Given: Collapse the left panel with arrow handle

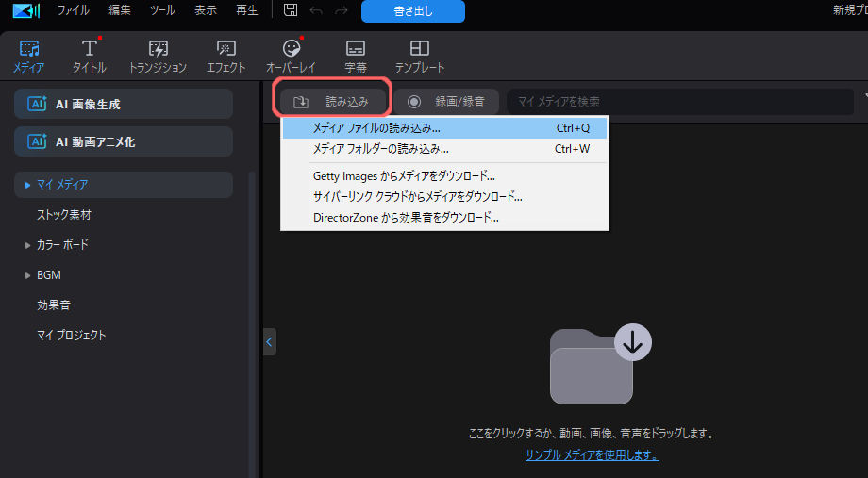Looking at the screenshot, I should click(x=270, y=341).
